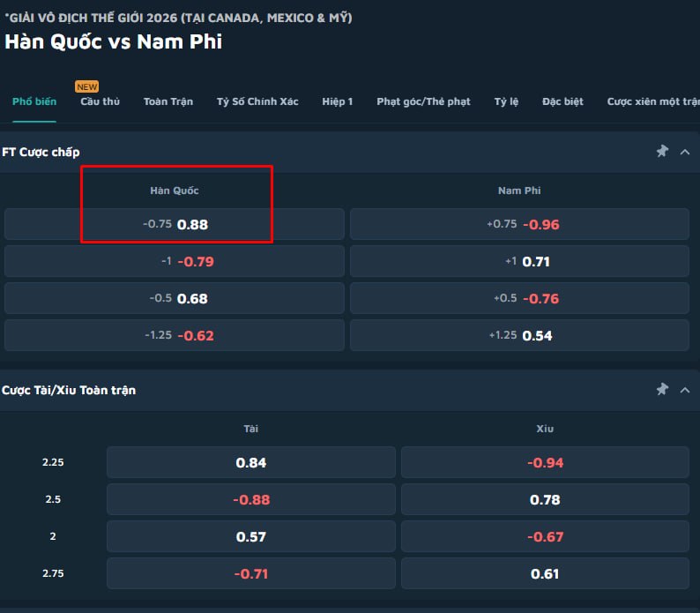
Task: Choose Xỉu 2.5 odds 0.78
Action: pyautogui.click(x=545, y=499)
